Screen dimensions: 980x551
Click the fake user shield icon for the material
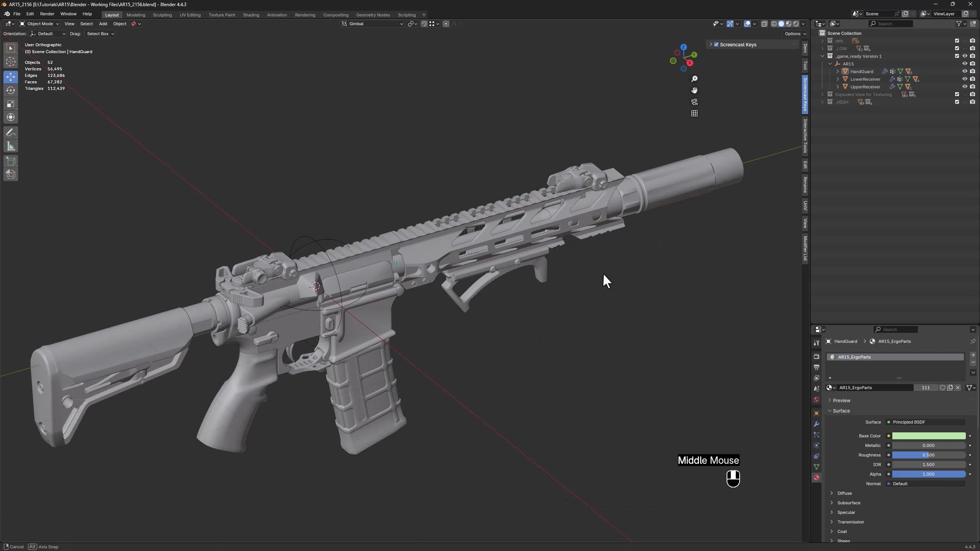[x=942, y=388]
